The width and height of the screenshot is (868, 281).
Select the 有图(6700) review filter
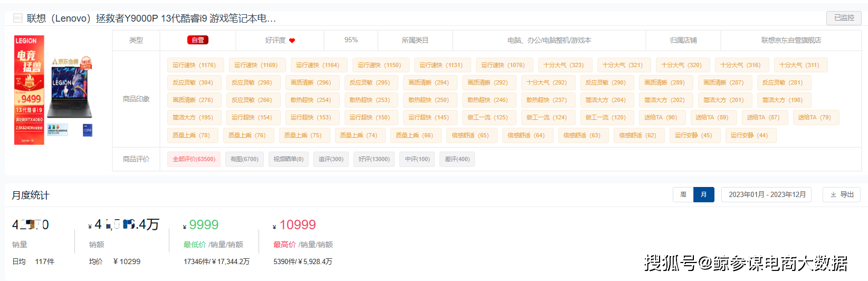(x=244, y=159)
